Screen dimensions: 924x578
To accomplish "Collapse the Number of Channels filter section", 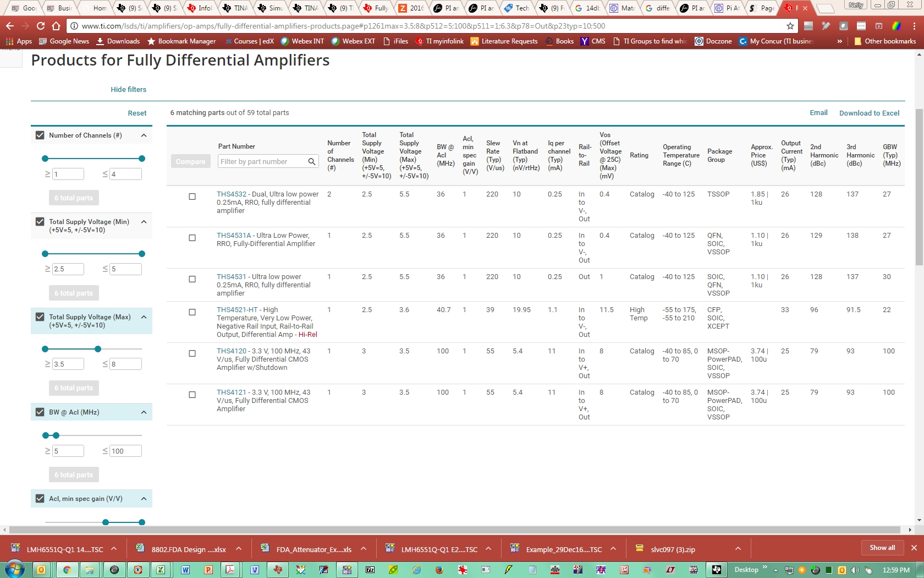I will [144, 135].
